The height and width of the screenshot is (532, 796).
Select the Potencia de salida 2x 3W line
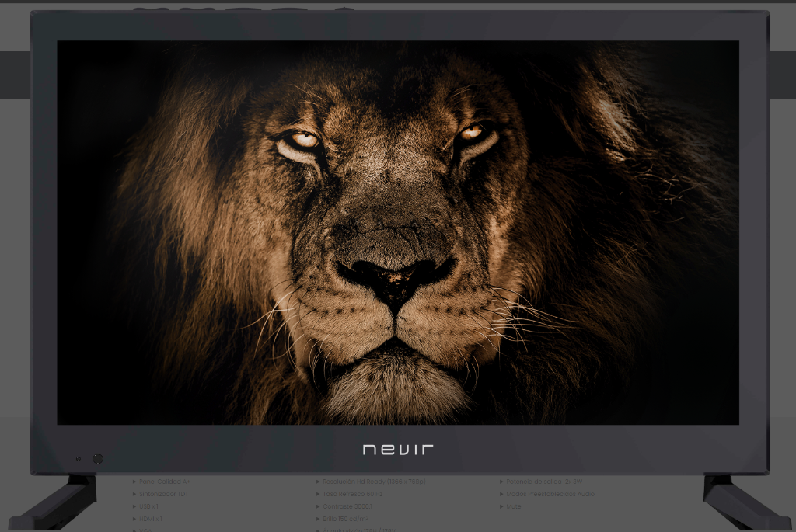(x=544, y=482)
